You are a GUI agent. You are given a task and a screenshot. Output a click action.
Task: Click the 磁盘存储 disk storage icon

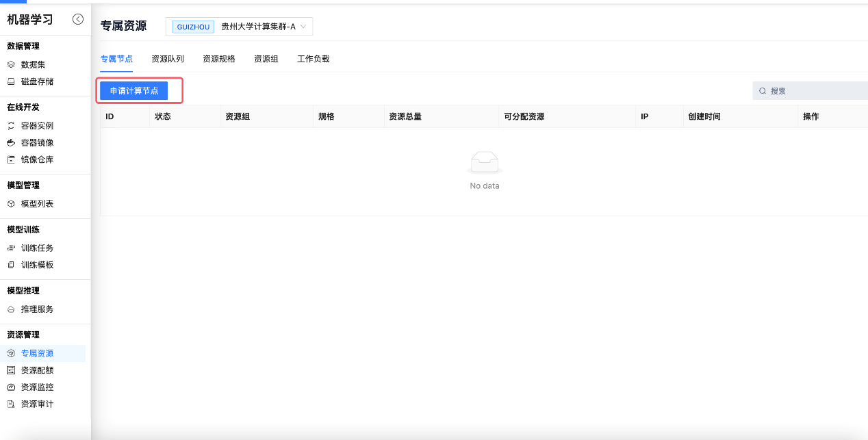tap(10, 81)
